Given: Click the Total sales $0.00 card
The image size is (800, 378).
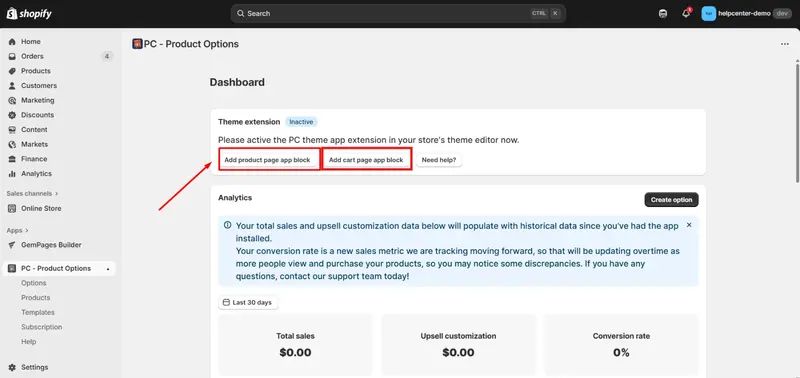Looking at the screenshot, I should pos(295,345).
